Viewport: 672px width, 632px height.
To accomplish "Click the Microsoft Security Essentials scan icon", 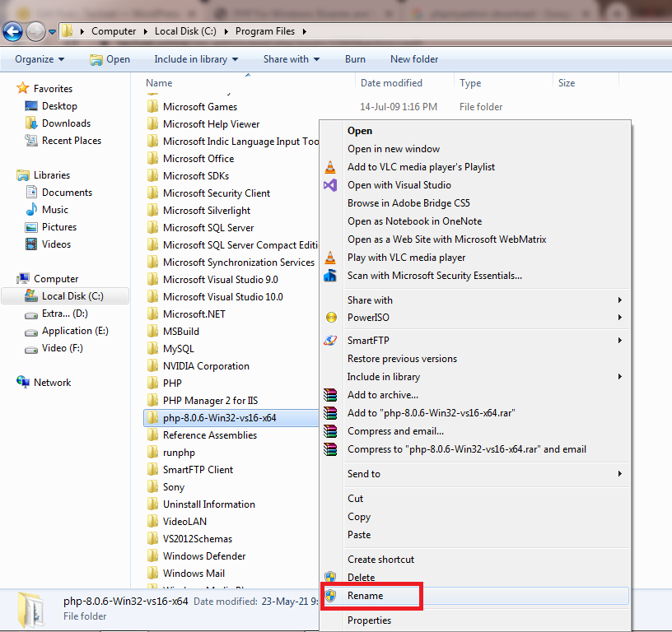I will pos(330,276).
